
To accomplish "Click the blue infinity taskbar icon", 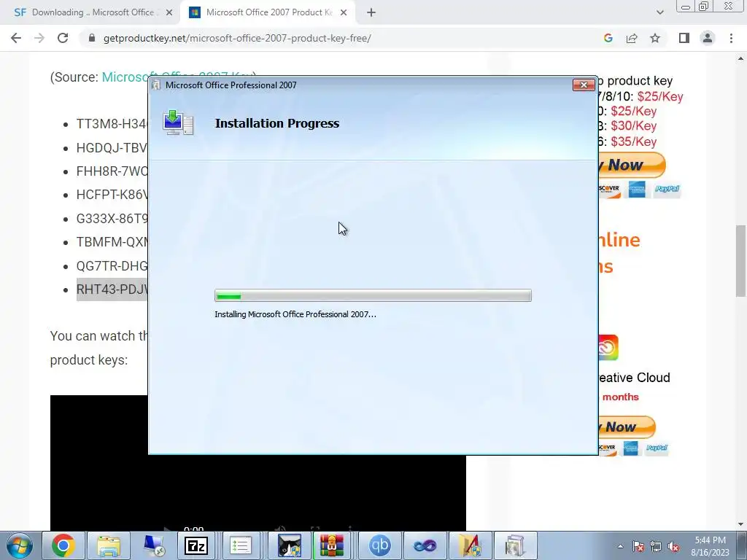I will 425,545.
